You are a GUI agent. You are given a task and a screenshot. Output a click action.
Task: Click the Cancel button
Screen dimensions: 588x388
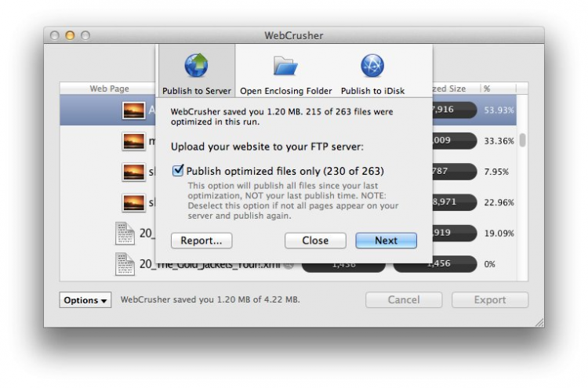point(404,300)
